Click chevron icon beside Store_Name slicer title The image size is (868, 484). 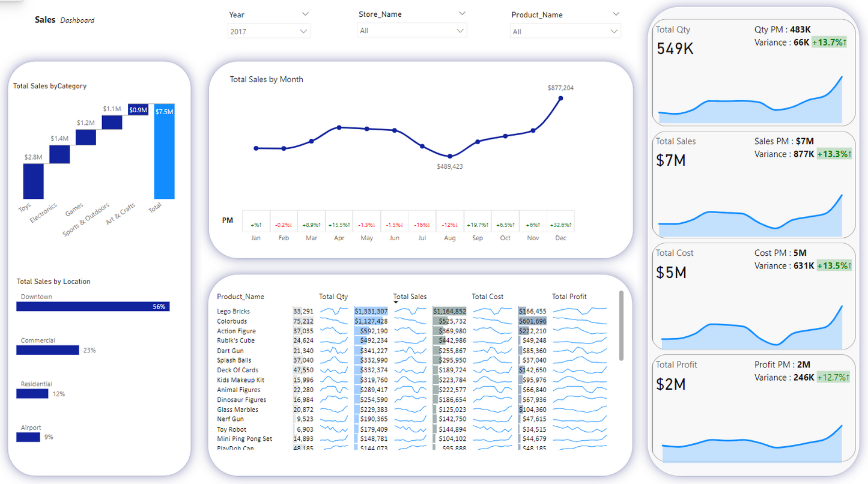coord(461,13)
